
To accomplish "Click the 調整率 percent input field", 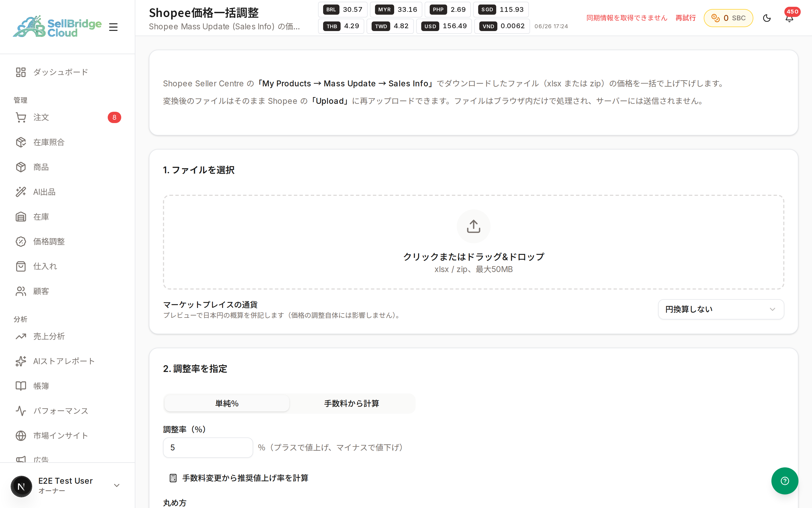I will [x=208, y=448].
